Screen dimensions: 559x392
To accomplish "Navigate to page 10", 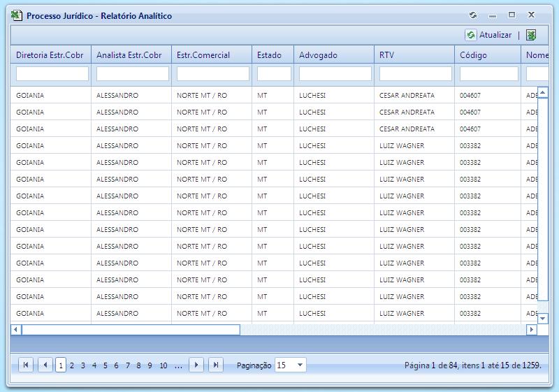I will [x=163, y=365].
